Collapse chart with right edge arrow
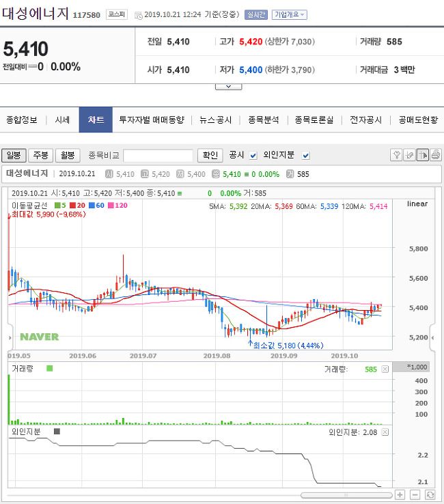The width and height of the screenshot is (444, 504). (x=433, y=337)
